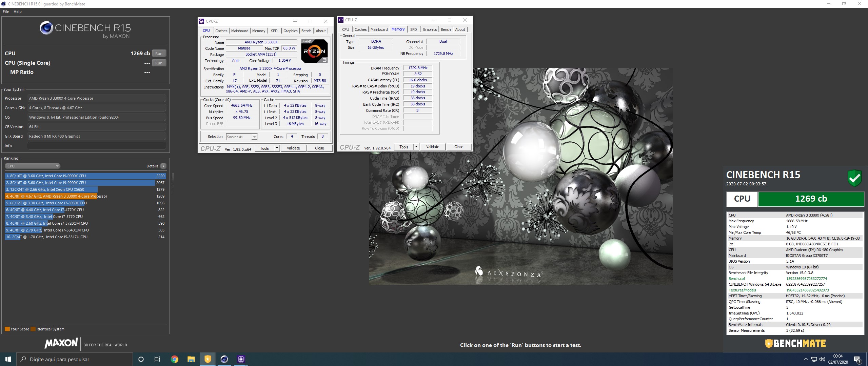The width and height of the screenshot is (868, 366).
Task: Open Cortana circle icon on taskbar
Action: pyautogui.click(x=141, y=359)
